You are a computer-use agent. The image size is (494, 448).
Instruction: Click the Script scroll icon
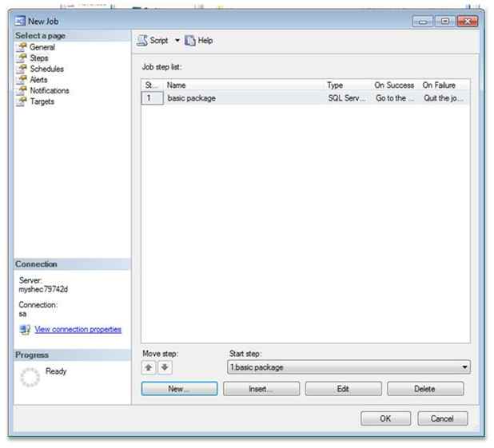pos(142,41)
